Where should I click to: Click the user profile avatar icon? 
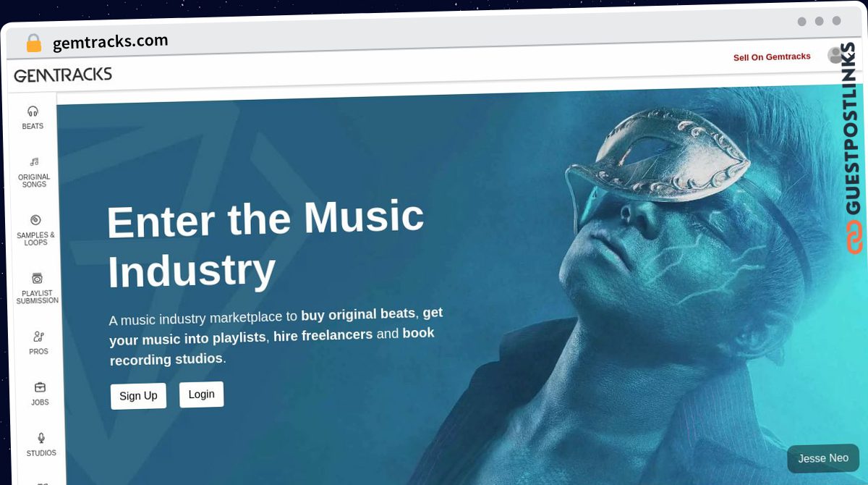[x=835, y=55]
